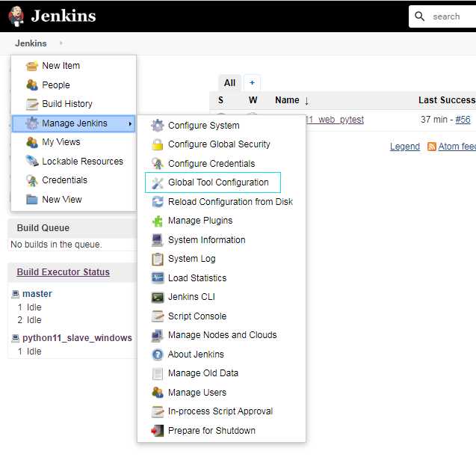Click the master node computer icon
476x457 pixels.
pyautogui.click(x=16, y=294)
